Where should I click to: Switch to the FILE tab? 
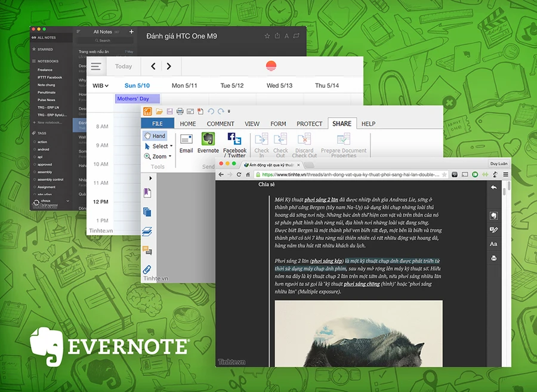point(158,124)
